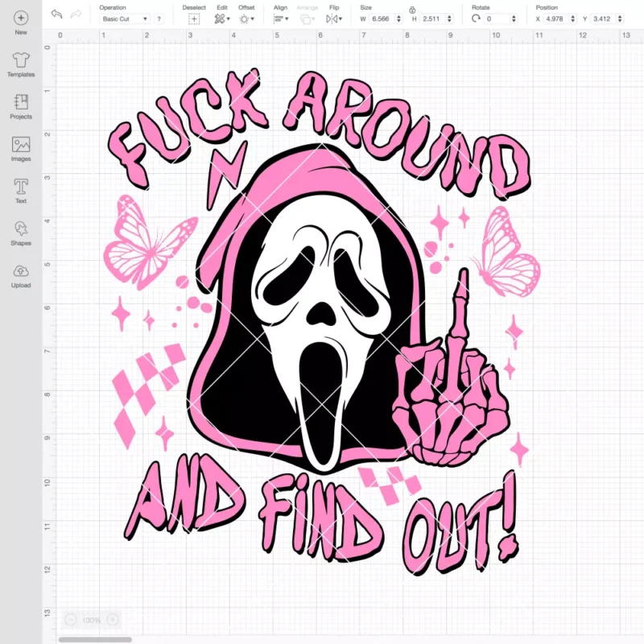Click the Y position field
Viewport: 644px width, 644px height.
coord(603,19)
